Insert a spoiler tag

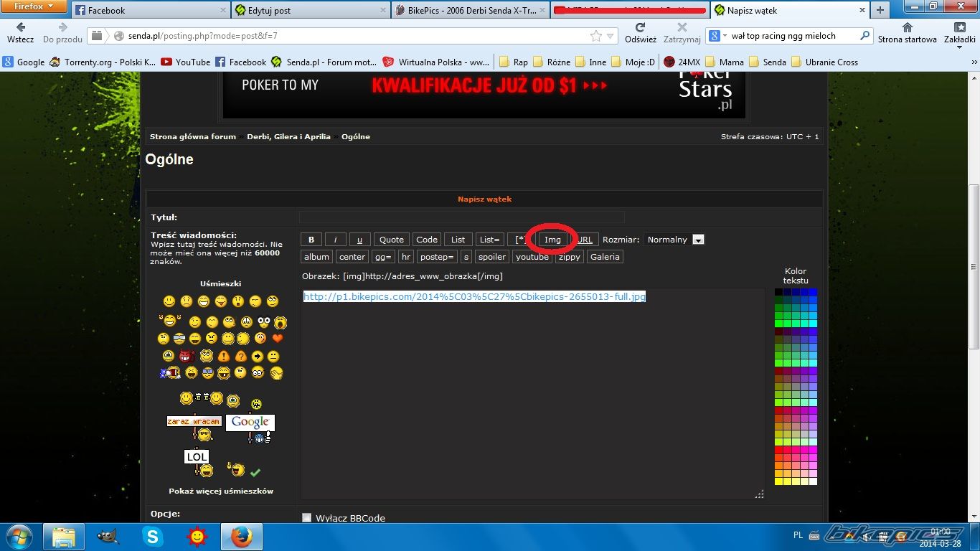492,257
